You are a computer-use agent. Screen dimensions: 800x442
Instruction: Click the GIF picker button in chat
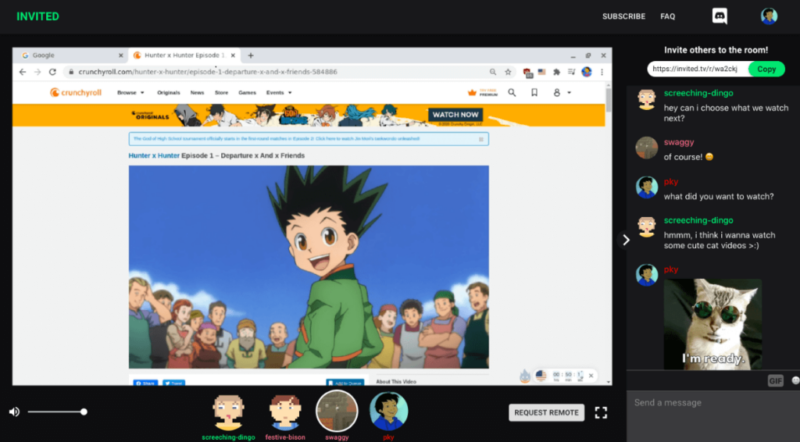coord(774,381)
